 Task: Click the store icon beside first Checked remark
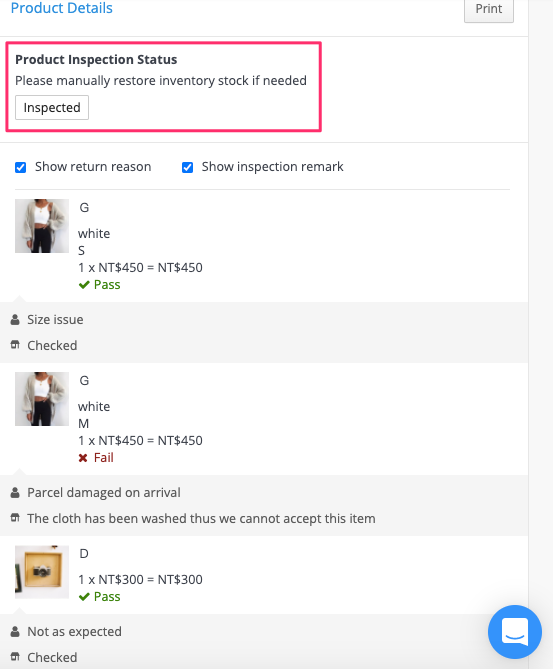[15, 345]
